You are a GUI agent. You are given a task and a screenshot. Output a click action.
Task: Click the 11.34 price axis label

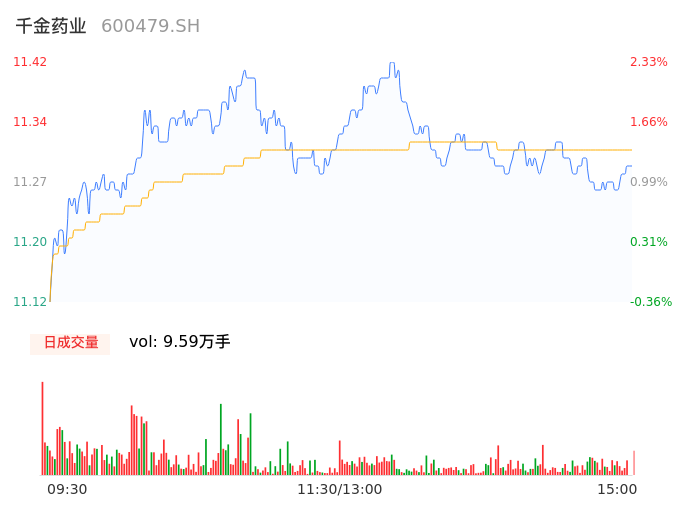pyautogui.click(x=30, y=122)
